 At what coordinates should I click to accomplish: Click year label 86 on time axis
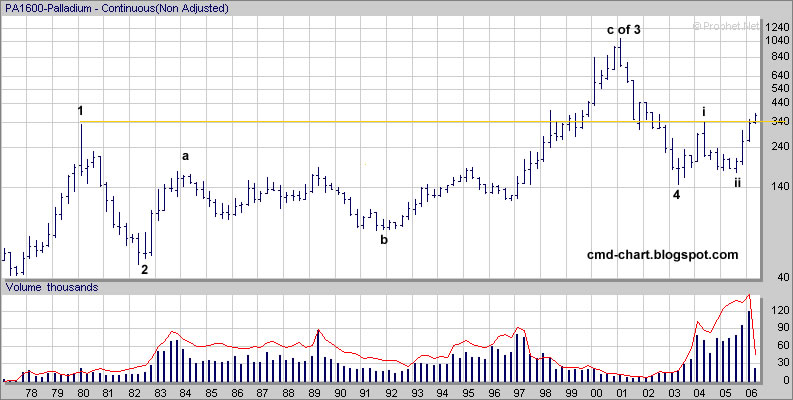click(236, 393)
